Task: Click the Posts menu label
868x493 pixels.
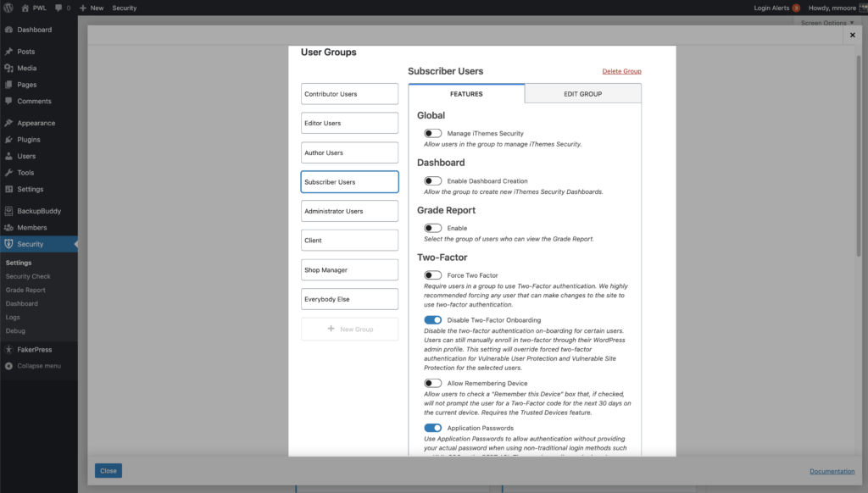Action: (26, 52)
